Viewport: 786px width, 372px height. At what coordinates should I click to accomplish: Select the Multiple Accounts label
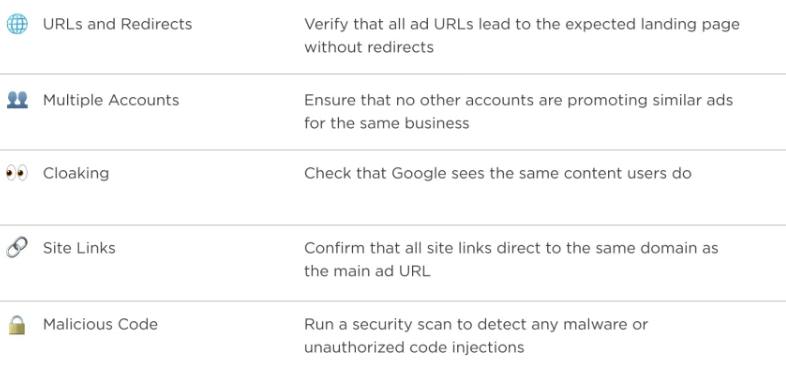coord(111,100)
